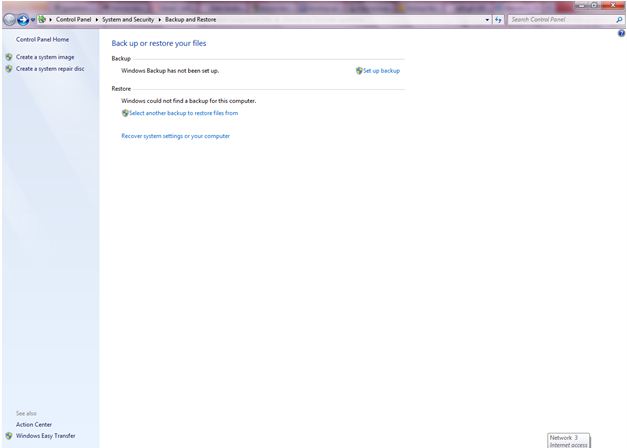Click shield icon beside Create a system image
Screen dimensions: 627x448
pos(9,57)
